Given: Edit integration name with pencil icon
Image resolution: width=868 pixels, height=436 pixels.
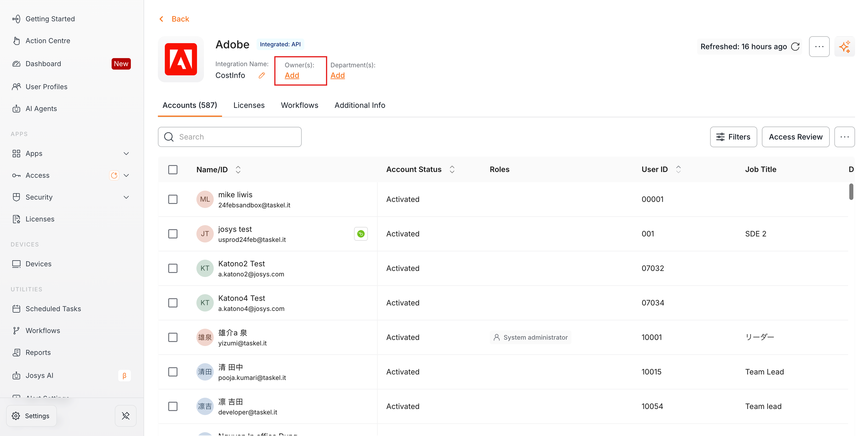Looking at the screenshot, I should (262, 76).
